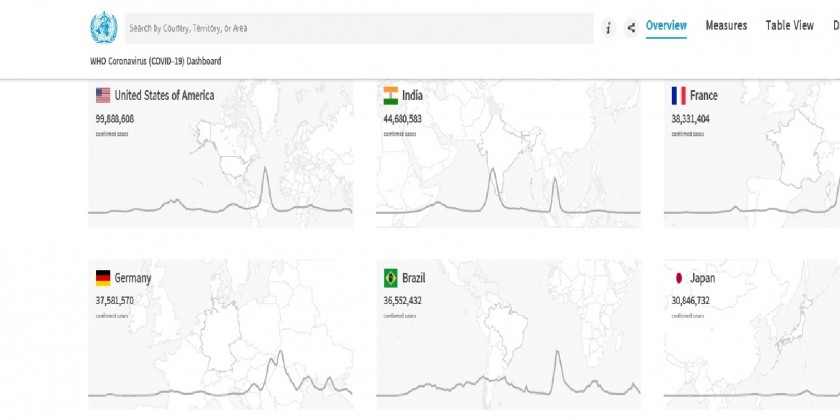Select the India country name
This screenshot has height=420, width=840.
tap(411, 96)
